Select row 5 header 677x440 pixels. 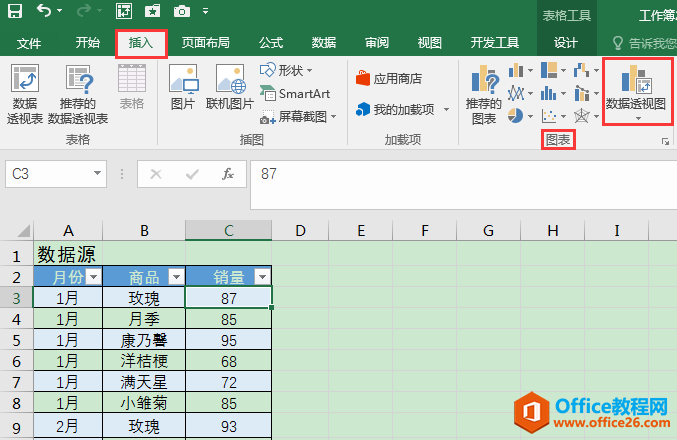click(x=16, y=340)
